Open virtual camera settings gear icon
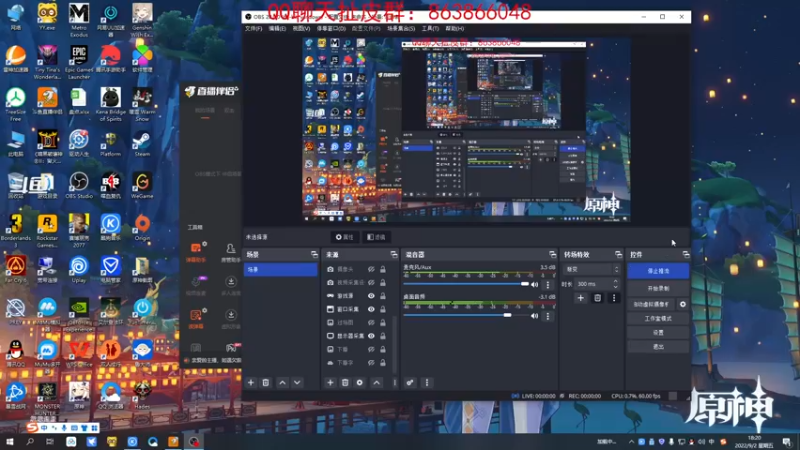 (683, 304)
